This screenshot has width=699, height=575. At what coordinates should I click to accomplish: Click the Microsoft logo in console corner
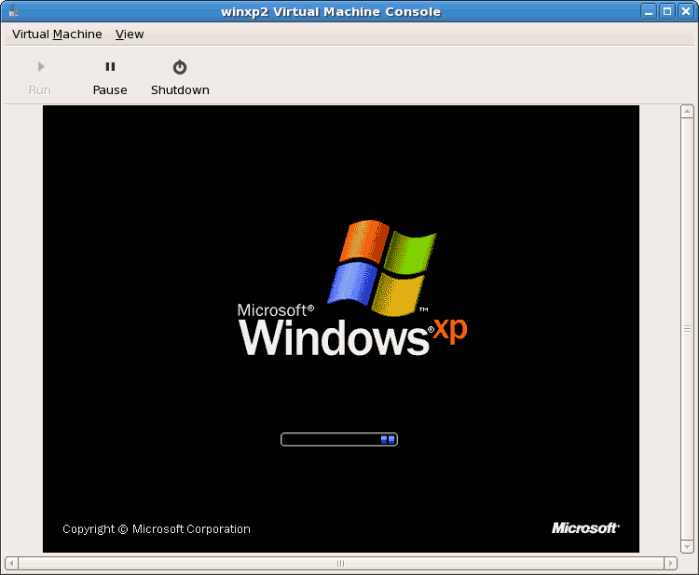point(585,528)
